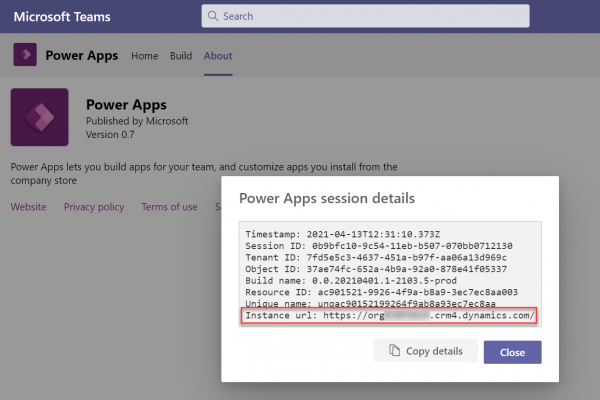Click the Timestamp line in session details

point(342,234)
